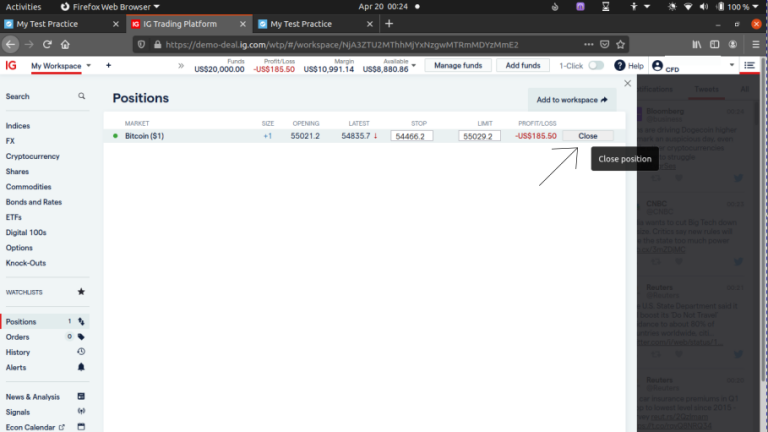
Task: Click the clock showing Apr 20 00:24
Action: point(383,7)
